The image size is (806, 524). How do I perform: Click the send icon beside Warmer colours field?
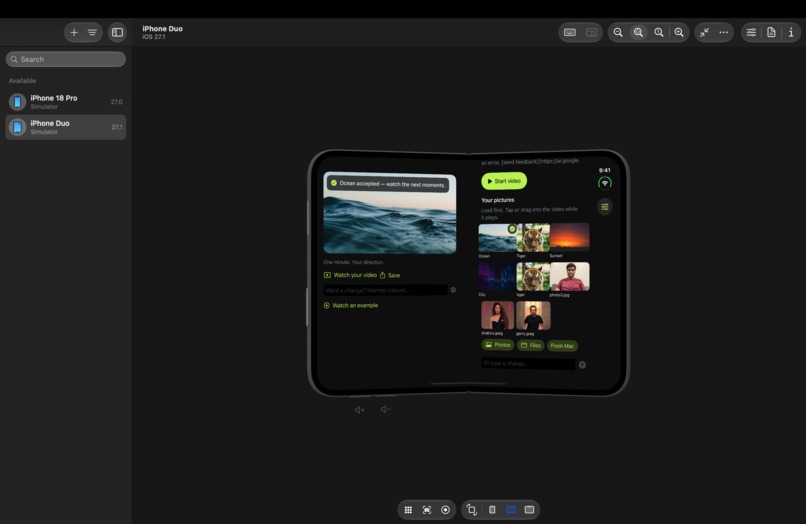pos(453,290)
